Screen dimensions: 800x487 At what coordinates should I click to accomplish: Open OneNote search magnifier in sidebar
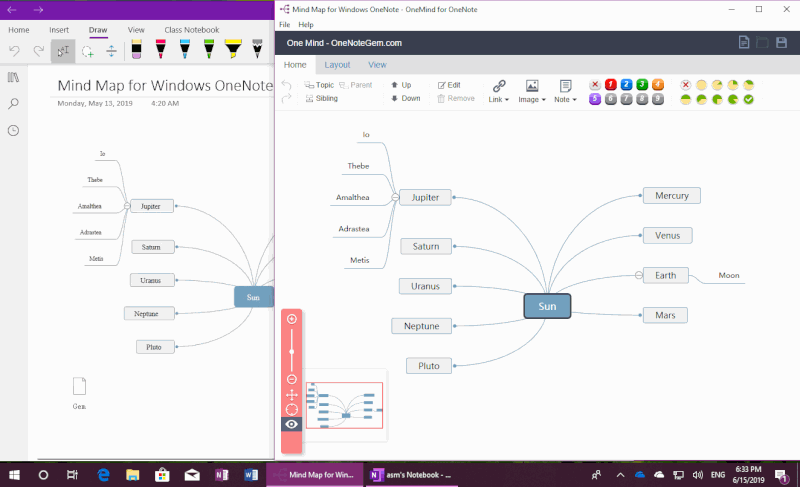pyautogui.click(x=14, y=103)
